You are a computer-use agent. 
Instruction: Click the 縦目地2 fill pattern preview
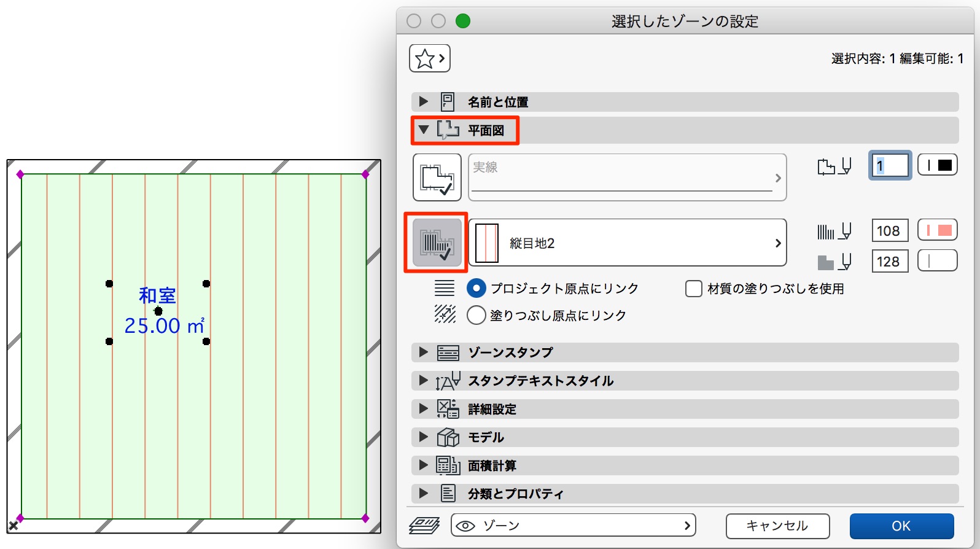tap(487, 243)
